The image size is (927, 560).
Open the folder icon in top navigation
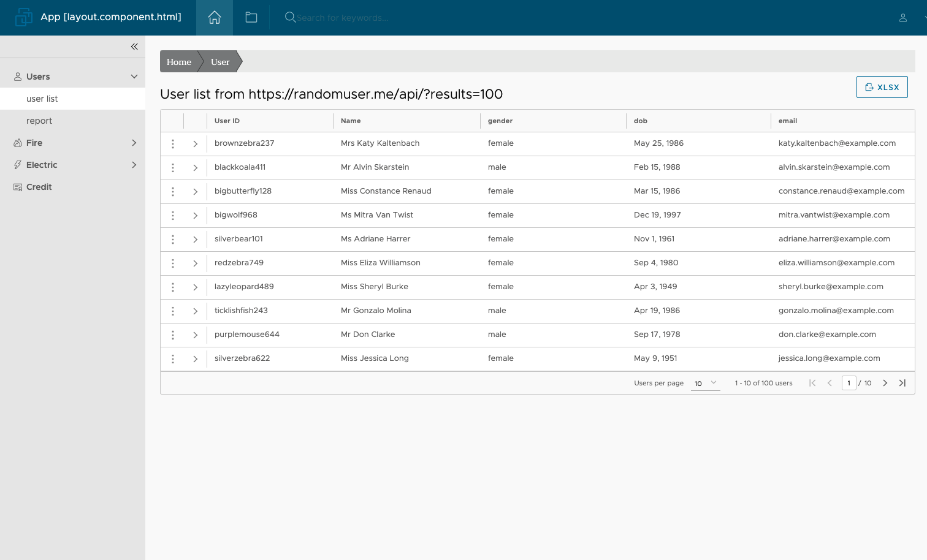(x=251, y=18)
